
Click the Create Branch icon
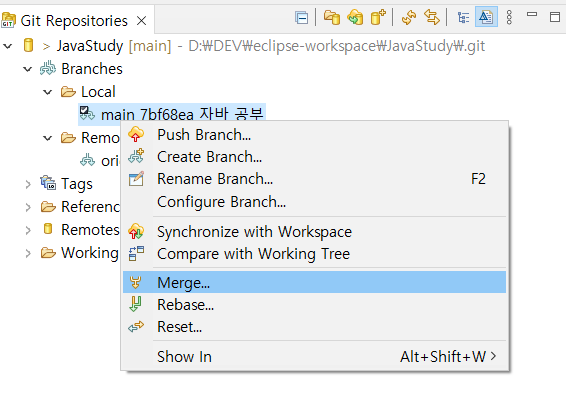[136, 156]
